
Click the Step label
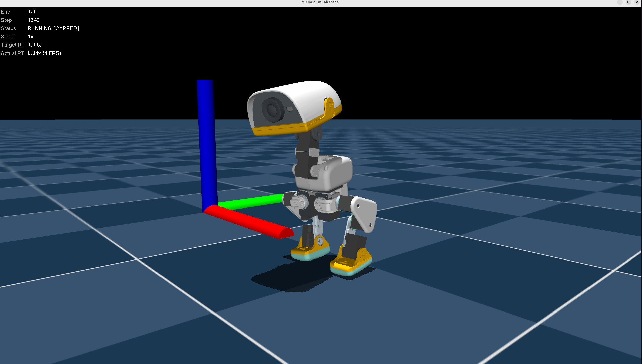click(x=6, y=20)
